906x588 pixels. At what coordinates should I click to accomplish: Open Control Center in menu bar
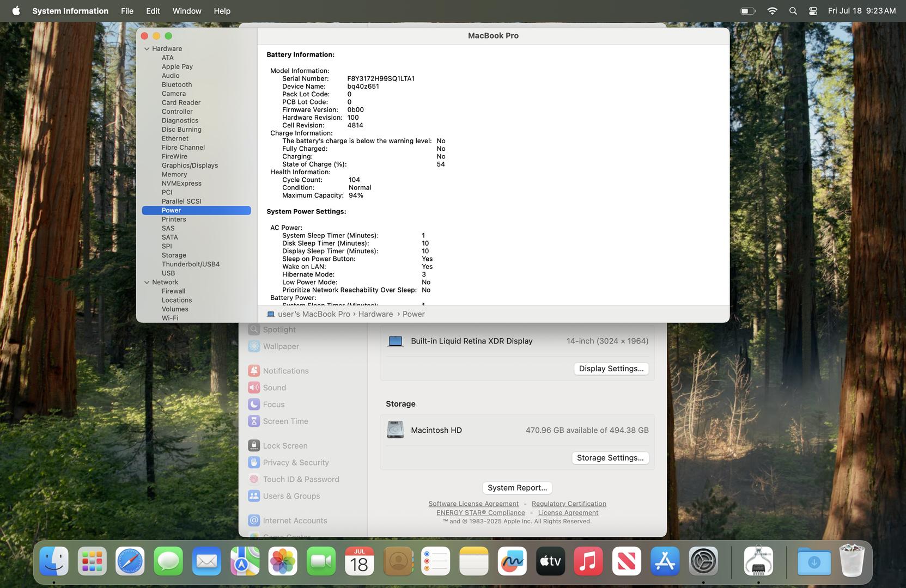[x=813, y=11]
